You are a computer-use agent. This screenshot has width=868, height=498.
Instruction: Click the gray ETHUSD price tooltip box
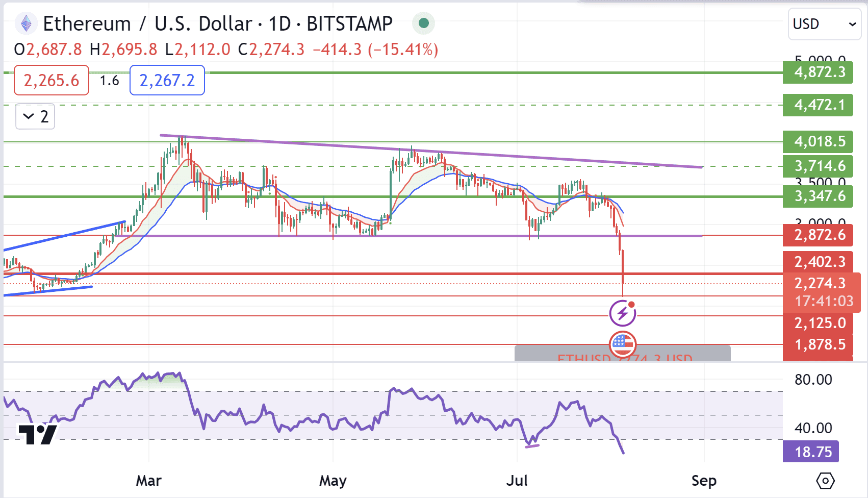[x=623, y=354]
